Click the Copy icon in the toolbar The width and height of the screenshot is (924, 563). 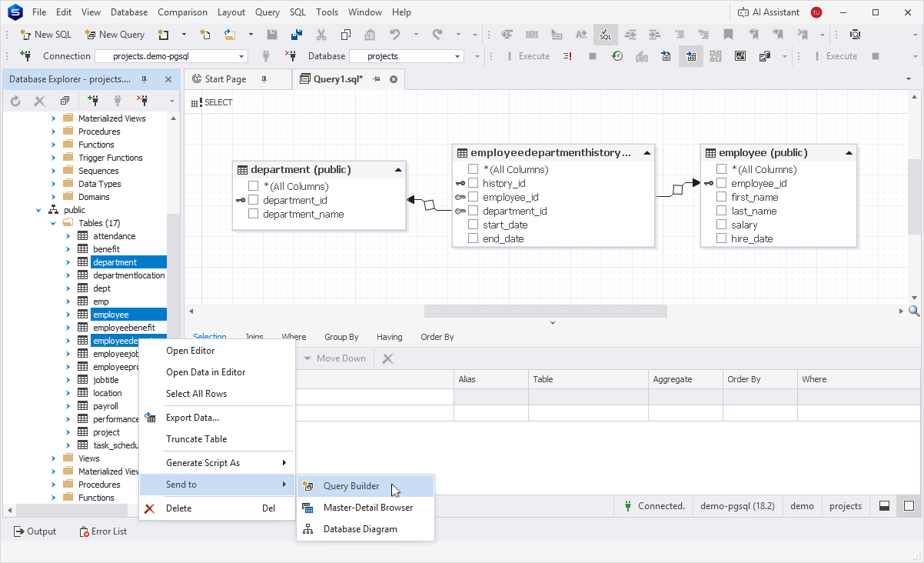coord(346,35)
